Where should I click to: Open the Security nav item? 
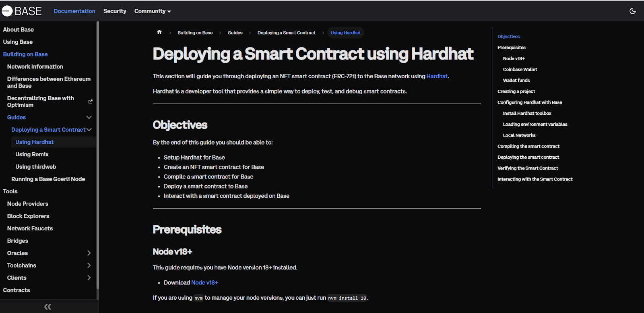tap(115, 11)
